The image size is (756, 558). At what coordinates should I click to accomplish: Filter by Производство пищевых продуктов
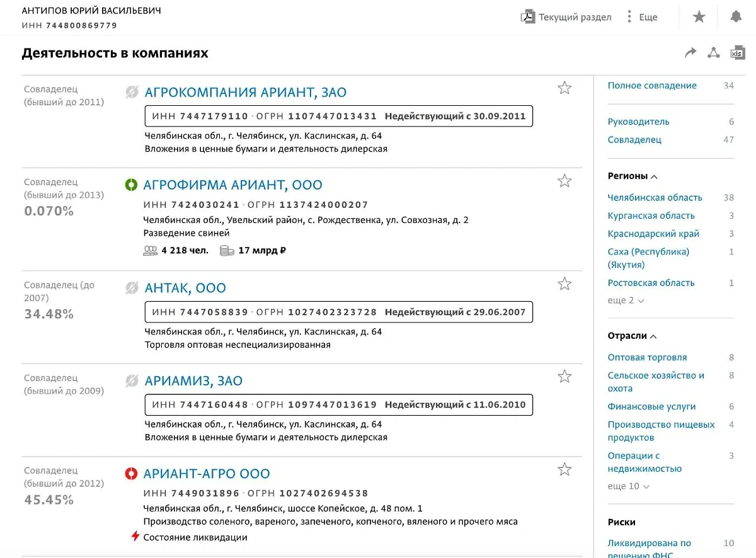661,431
